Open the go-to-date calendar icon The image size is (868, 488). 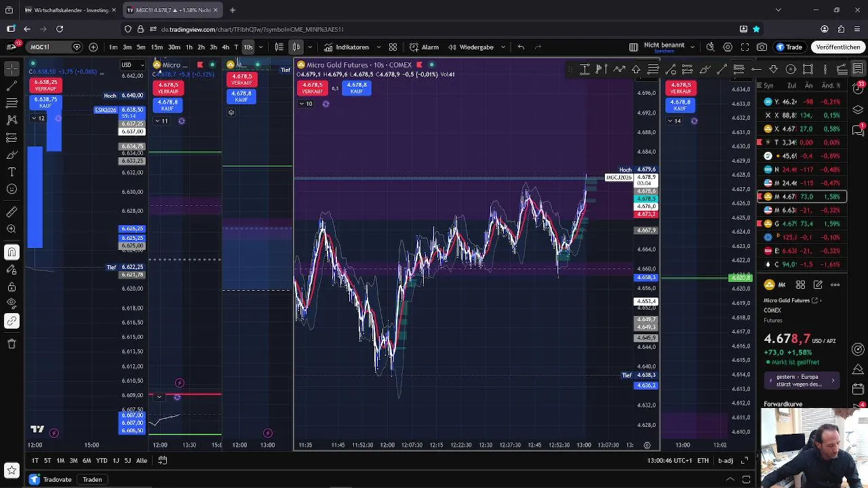[x=163, y=460]
